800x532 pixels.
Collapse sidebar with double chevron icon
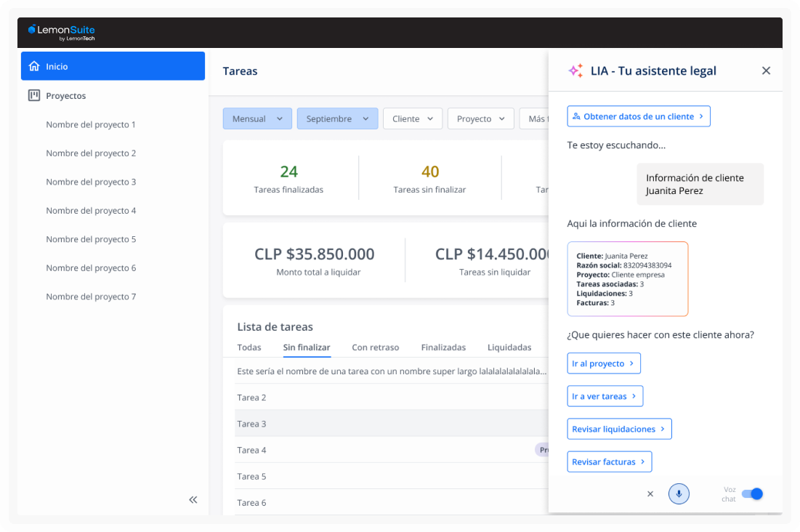click(x=193, y=499)
